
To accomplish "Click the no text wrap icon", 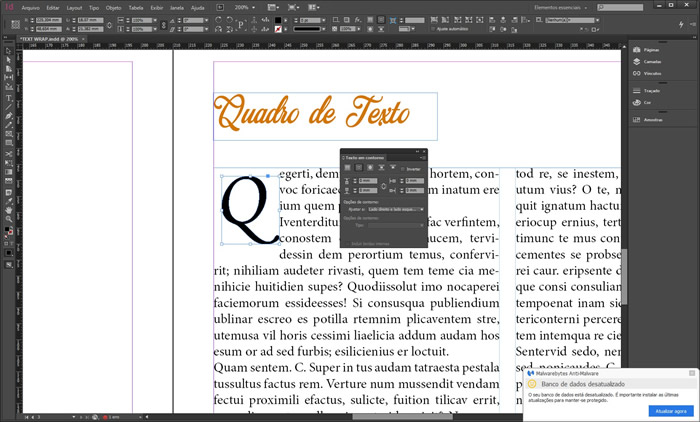I will tap(347, 168).
